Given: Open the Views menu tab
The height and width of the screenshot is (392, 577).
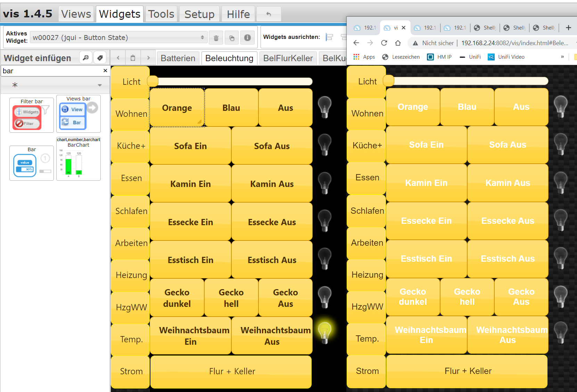Looking at the screenshot, I should pos(76,14).
